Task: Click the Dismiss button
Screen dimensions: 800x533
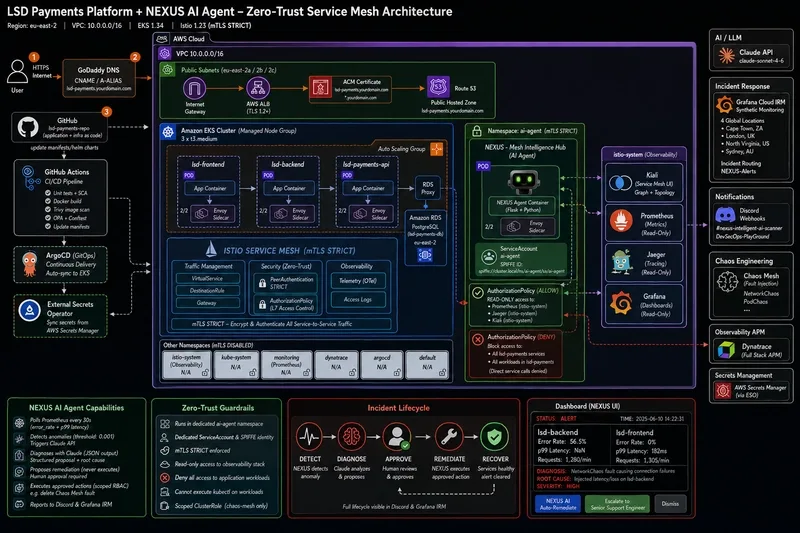Action: click(x=670, y=504)
